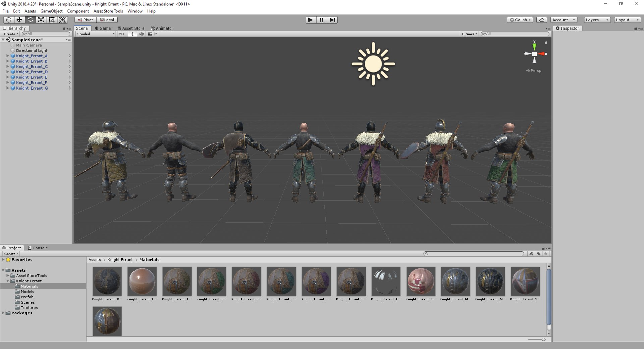Expand the Packages folder
The height and width of the screenshot is (349, 644).
3,313
